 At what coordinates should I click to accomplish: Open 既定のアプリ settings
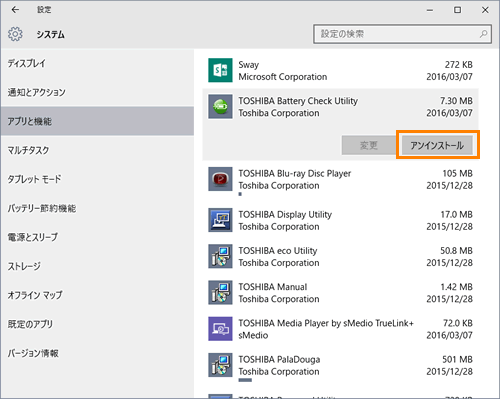(97, 324)
